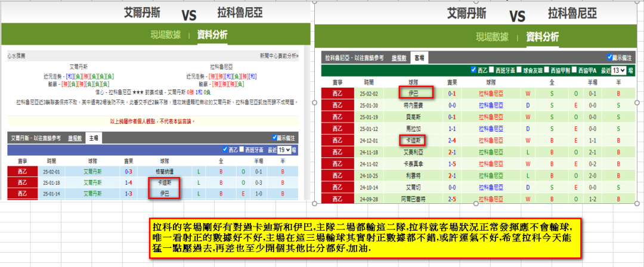Click 拉科魯尼亞 in the 24-11-18 row
Viewport: 644px width, 267px height.
[x=491, y=153]
